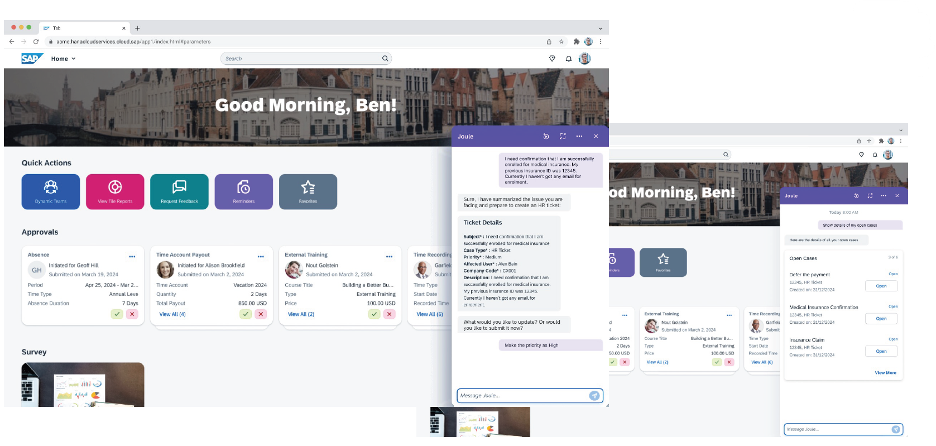This screenshot has height=446, width=936.
Task: Click the Request Feedback quick action tile
Action: [179, 190]
